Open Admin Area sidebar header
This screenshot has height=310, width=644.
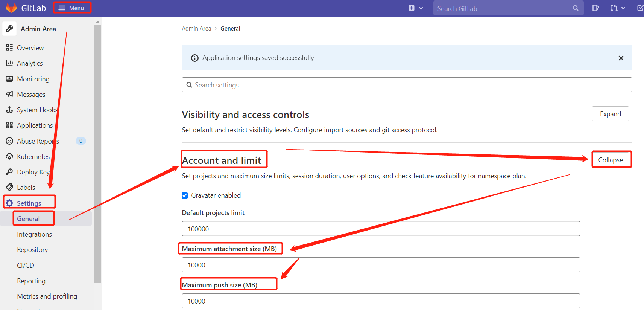pyautogui.click(x=38, y=29)
